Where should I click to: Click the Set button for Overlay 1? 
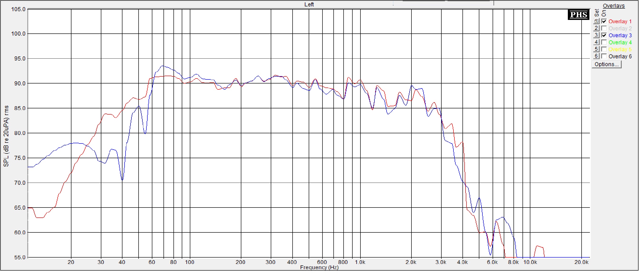pos(596,21)
